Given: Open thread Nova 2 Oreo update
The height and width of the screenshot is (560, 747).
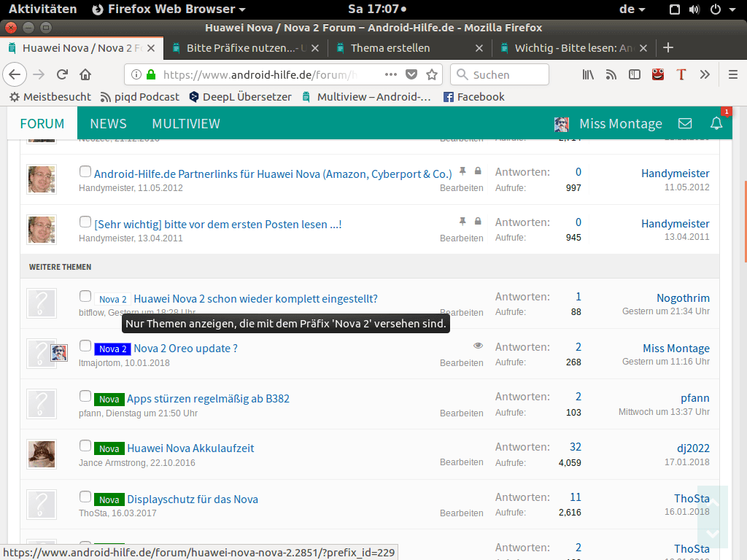Looking at the screenshot, I should point(185,349).
